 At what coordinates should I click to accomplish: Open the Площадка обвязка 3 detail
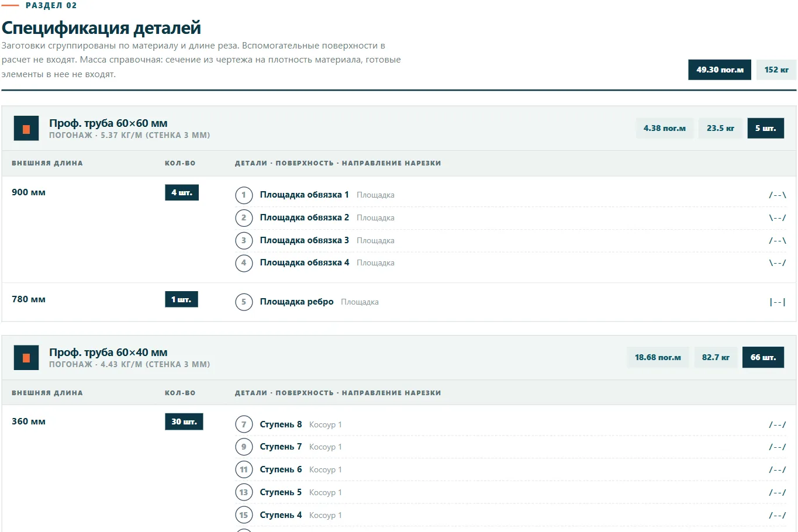305,240
